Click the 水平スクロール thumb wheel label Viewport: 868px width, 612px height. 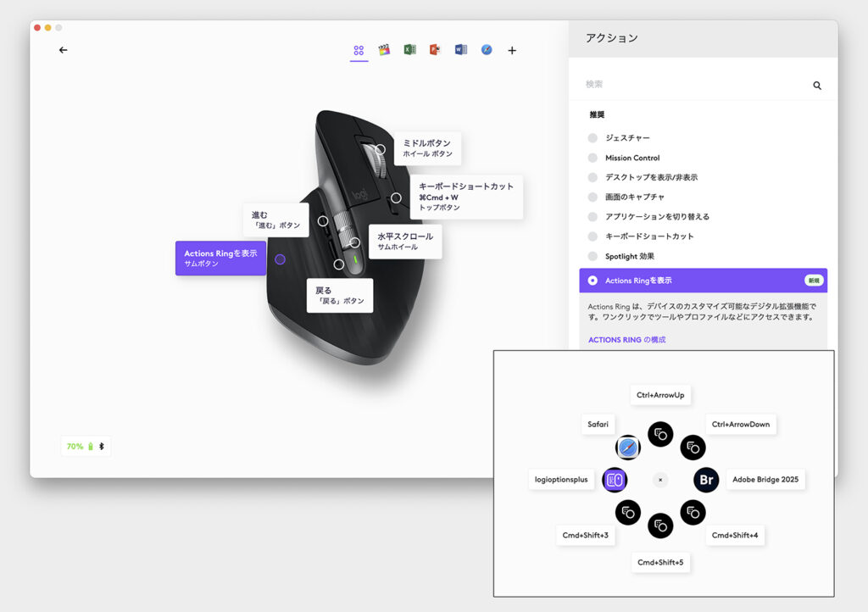point(404,242)
